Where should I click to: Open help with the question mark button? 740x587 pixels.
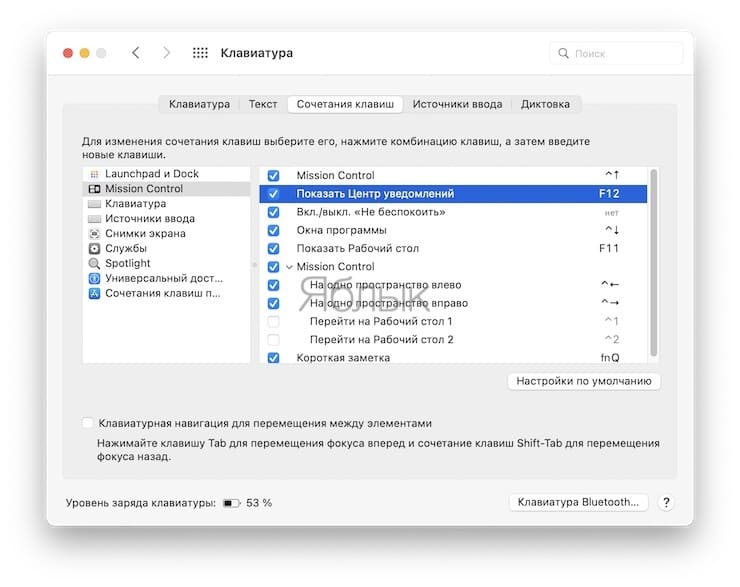click(x=666, y=503)
